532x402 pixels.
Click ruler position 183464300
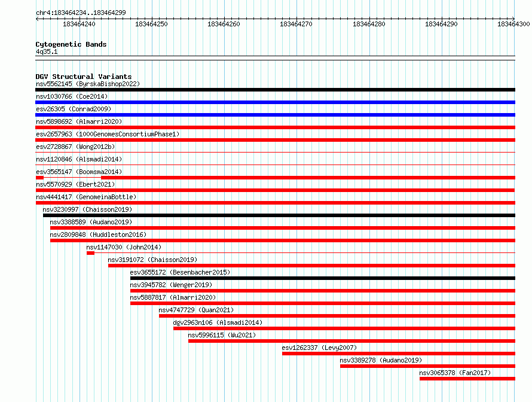(x=513, y=24)
